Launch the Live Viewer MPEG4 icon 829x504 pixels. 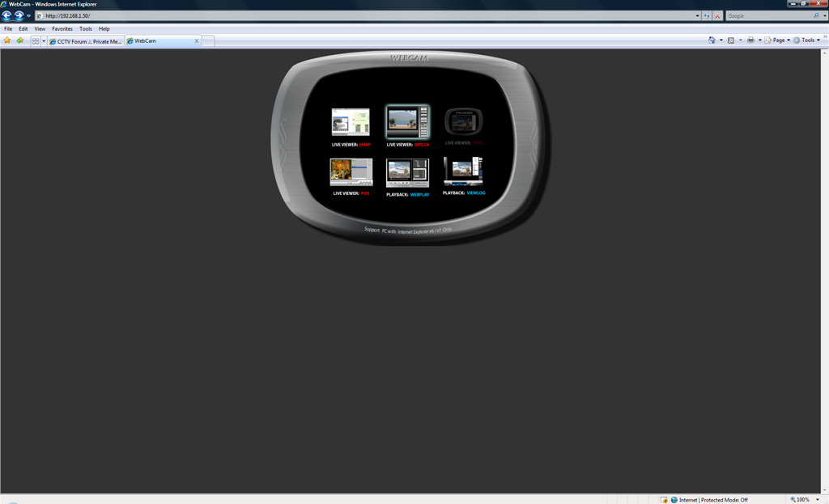pyautogui.click(x=407, y=122)
